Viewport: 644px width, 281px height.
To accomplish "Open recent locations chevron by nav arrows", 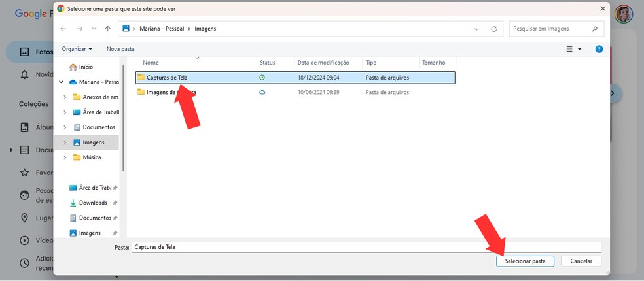I will click(x=94, y=29).
